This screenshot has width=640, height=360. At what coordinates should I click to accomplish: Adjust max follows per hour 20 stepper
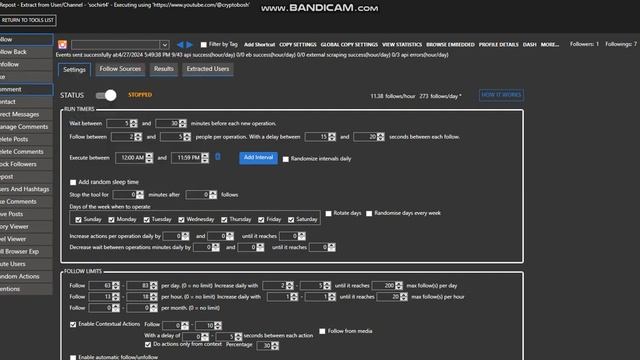(x=404, y=297)
